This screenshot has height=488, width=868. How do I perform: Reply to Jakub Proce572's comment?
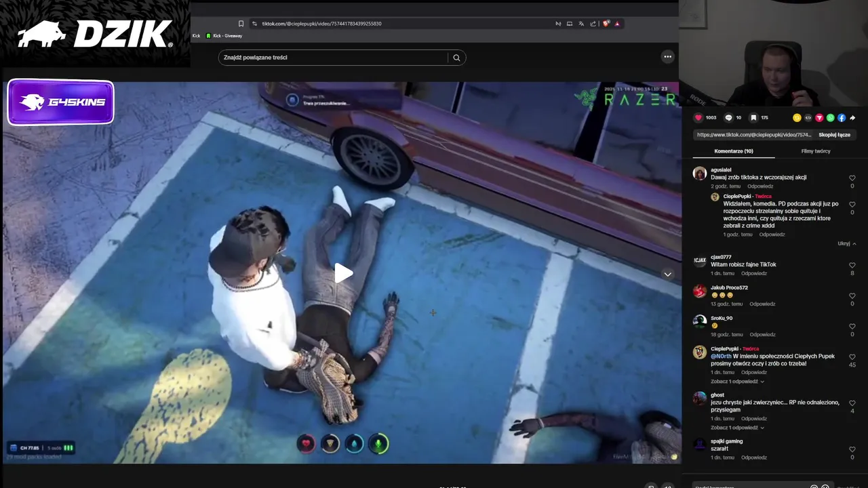click(762, 304)
